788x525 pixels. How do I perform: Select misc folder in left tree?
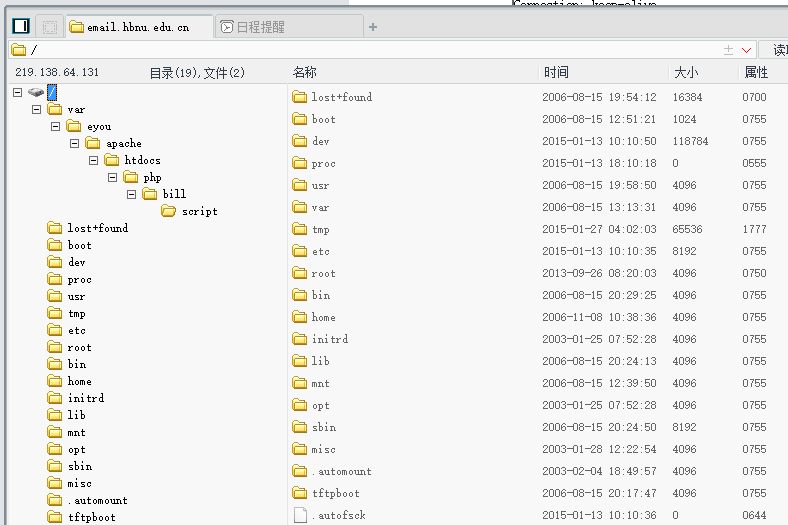click(x=70, y=483)
